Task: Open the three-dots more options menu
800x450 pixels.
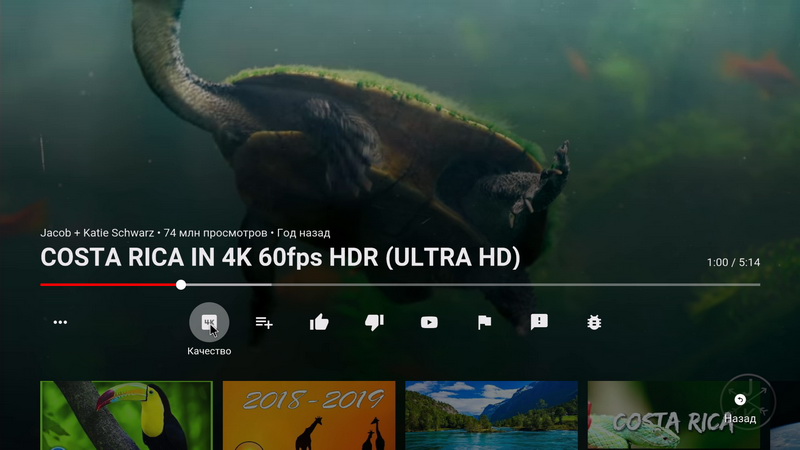Action: (x=60, y=322)
